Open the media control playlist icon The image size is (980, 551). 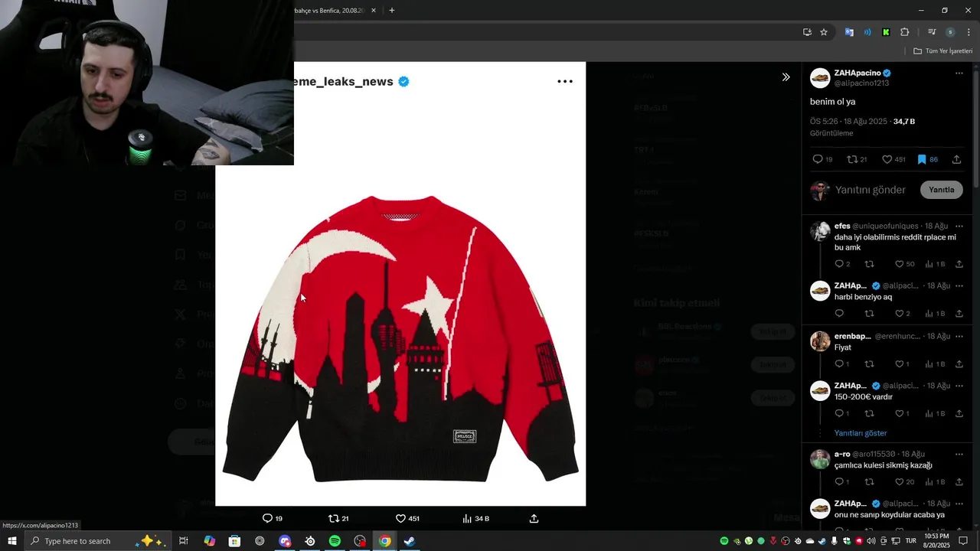point(932,32)
